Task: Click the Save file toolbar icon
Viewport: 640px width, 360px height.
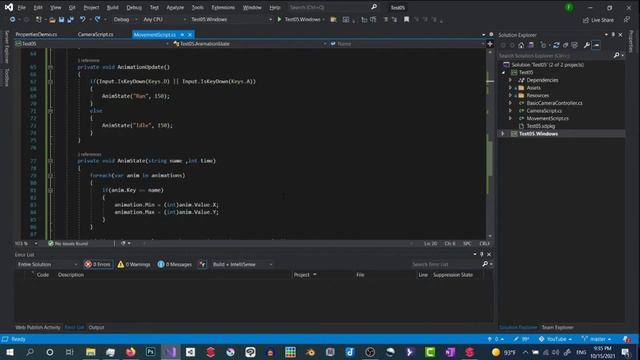Action: click(x=61, y=19)
